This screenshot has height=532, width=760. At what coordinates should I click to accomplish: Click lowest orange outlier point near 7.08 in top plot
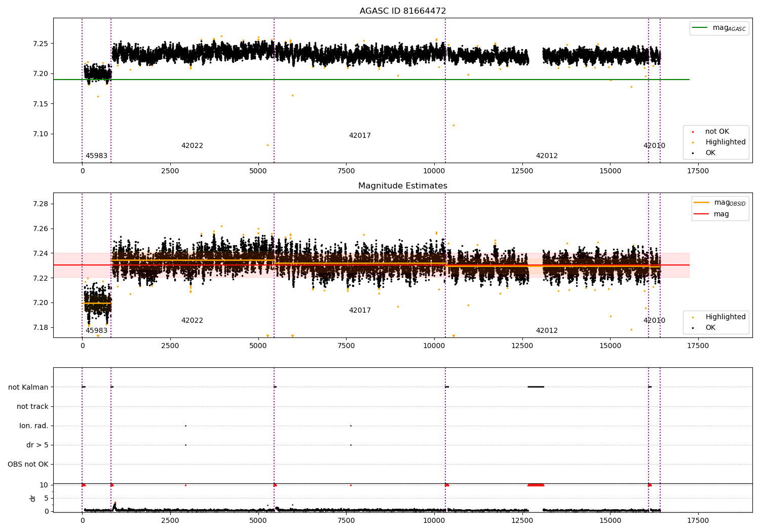[x=268, y=145]
